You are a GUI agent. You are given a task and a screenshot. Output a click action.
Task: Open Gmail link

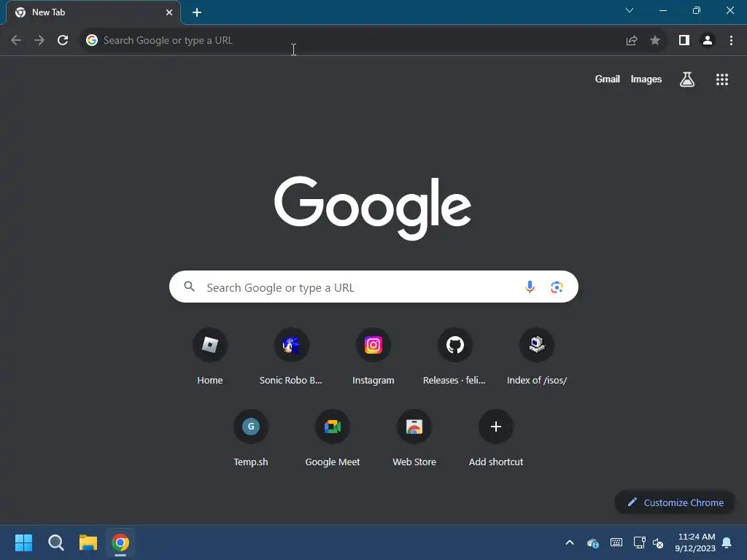(607, 79)
